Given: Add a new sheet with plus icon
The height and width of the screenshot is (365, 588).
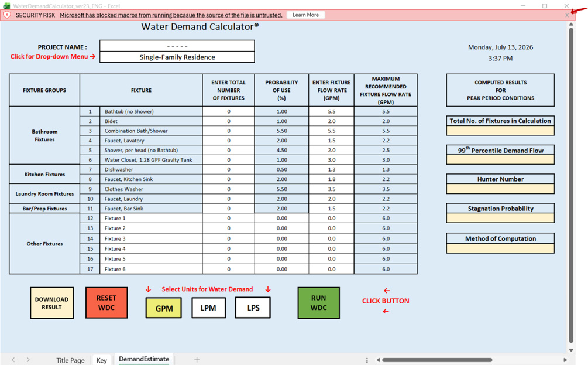Looking at the screenshot, I should click(197, 360).
